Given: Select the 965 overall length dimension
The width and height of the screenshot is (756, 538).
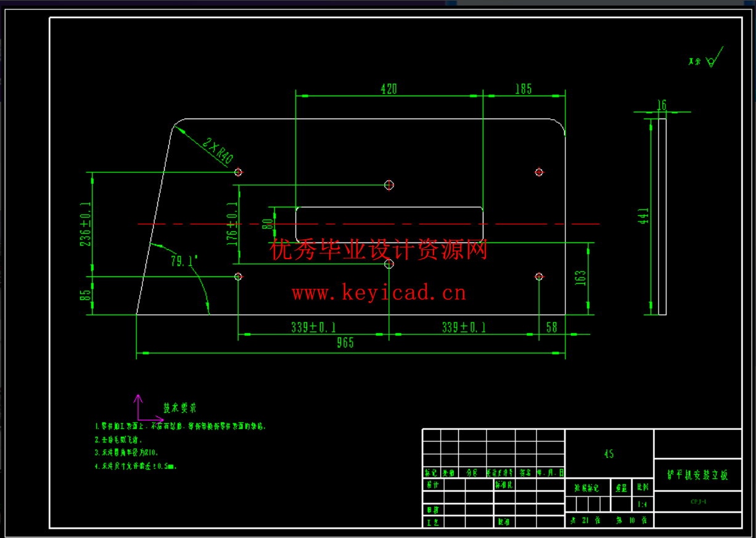Looking at the screenshot, I should pos(345,344).
